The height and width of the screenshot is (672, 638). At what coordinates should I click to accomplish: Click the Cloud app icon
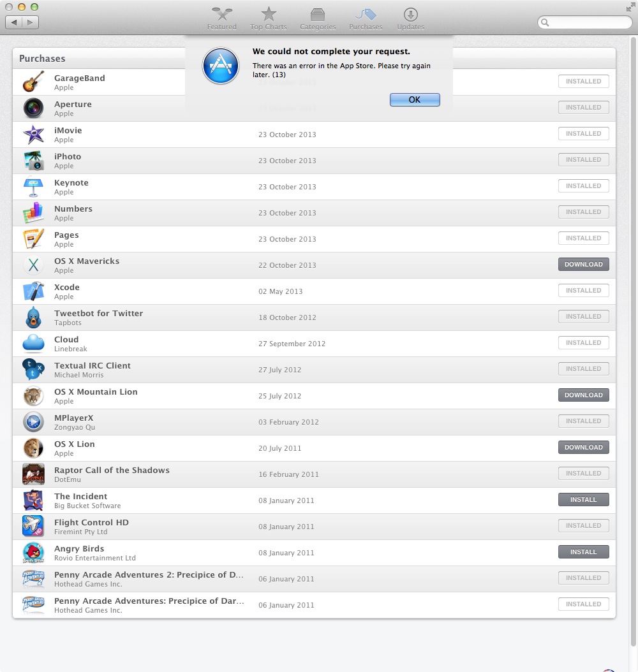tap(33, 343)
